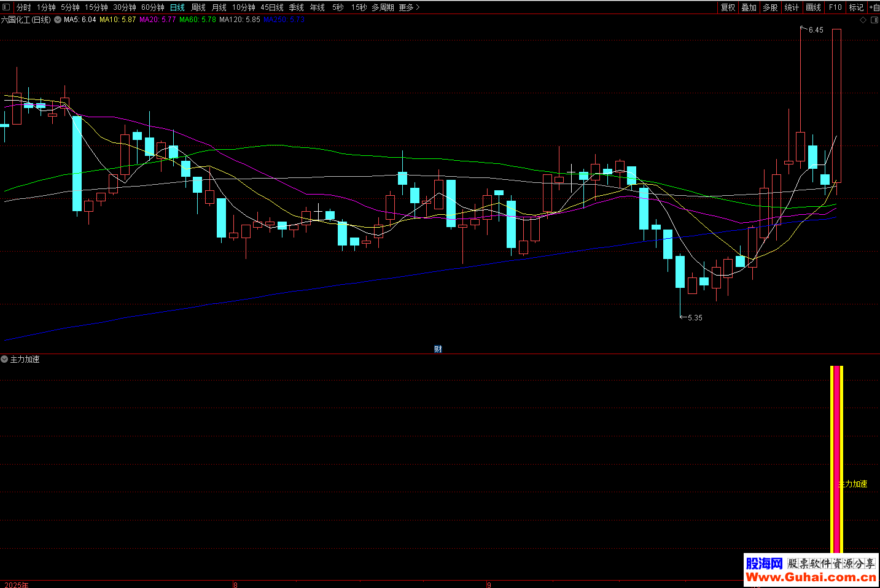880x588 pixels.
Task: Add stock to watchlist with +自
Action: pyautogui.click(x=874, y=7)
